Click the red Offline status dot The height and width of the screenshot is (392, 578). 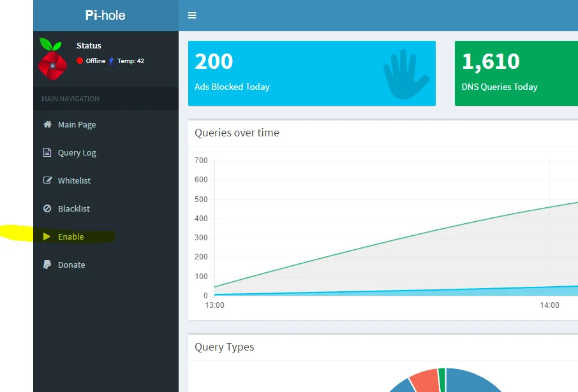pos(80,61)
